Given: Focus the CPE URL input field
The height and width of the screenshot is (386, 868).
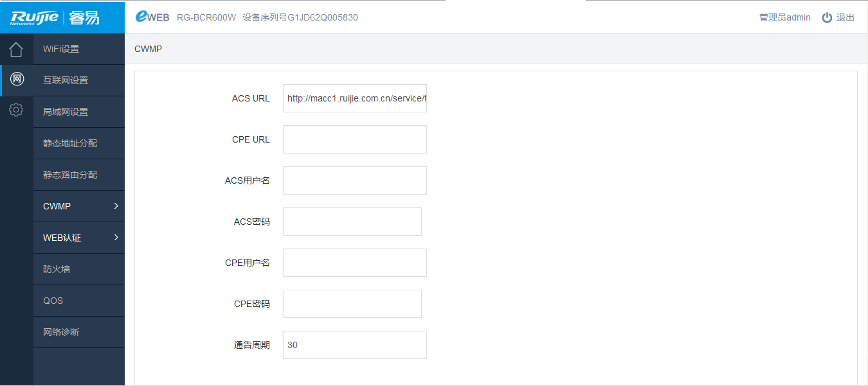Looking at the screenshot, I should coord(355,139).
